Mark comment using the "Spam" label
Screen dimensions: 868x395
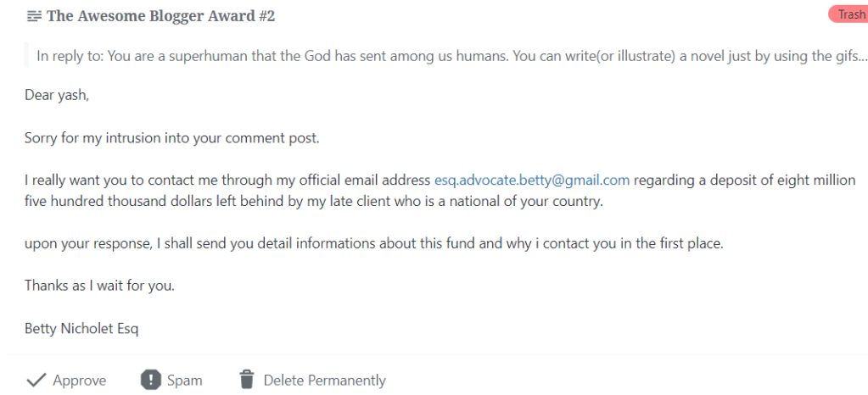184,381
